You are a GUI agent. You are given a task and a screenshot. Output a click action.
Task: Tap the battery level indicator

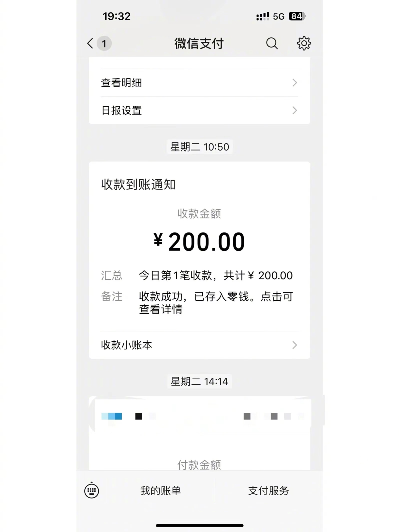coord(297,16)
